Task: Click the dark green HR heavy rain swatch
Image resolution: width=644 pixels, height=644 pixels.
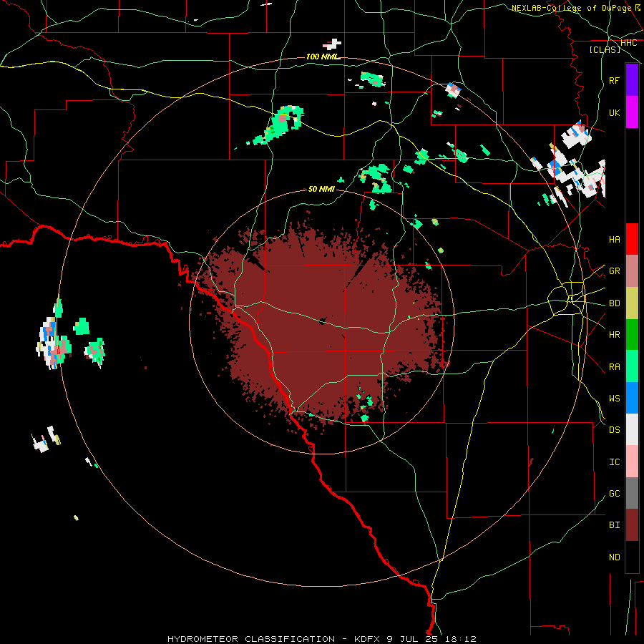Action: tap(632, 335)
